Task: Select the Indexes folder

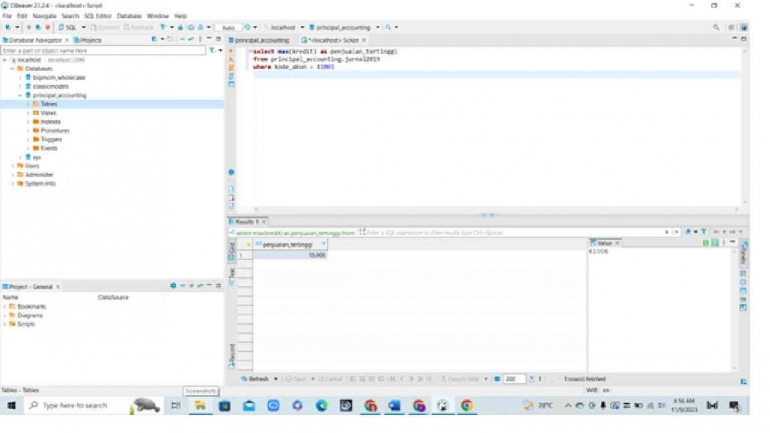Action: pyautogui.click(x=51, y=122)
